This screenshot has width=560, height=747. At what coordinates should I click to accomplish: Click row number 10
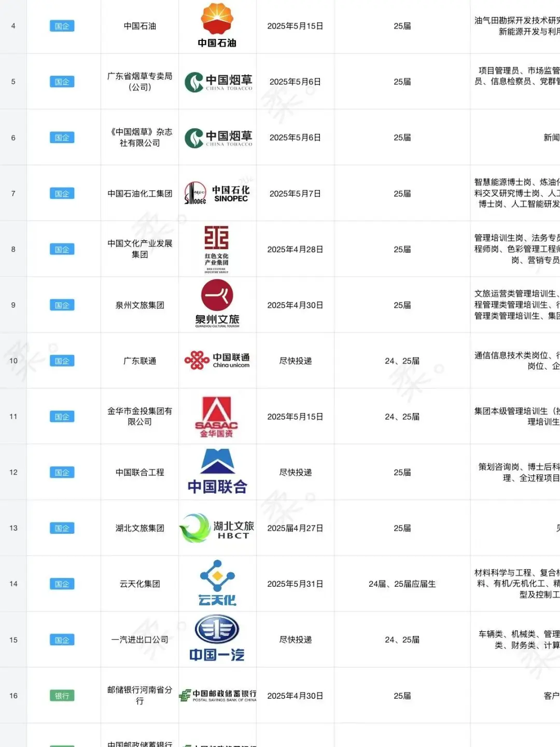point(13,361)
